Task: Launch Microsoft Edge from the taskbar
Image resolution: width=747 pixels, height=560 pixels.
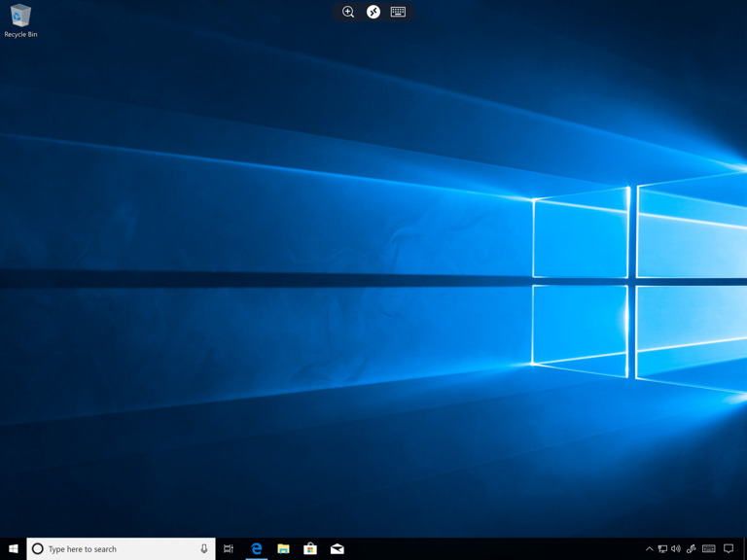Action: [x=256, y=548]
